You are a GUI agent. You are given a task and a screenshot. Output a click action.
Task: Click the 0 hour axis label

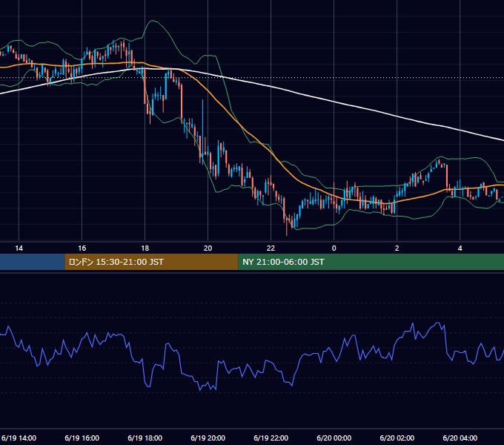tap(334, 248)
